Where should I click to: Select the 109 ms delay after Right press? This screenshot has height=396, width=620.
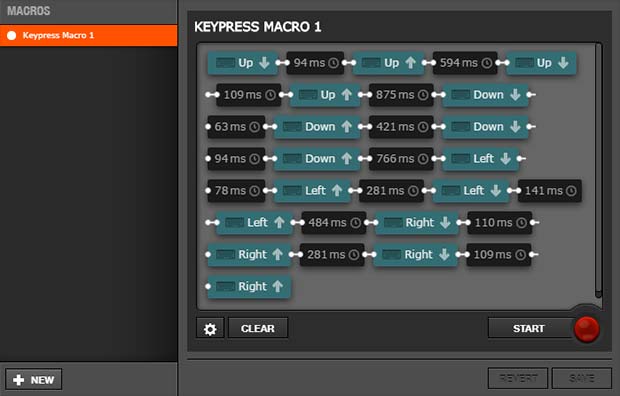click(499, 255)
